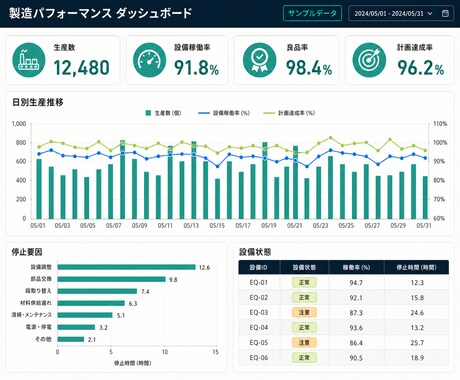Click the 製造パフォーマンス ダッシュボード header title
460x380 pixels.
click(x=101, y=13)
